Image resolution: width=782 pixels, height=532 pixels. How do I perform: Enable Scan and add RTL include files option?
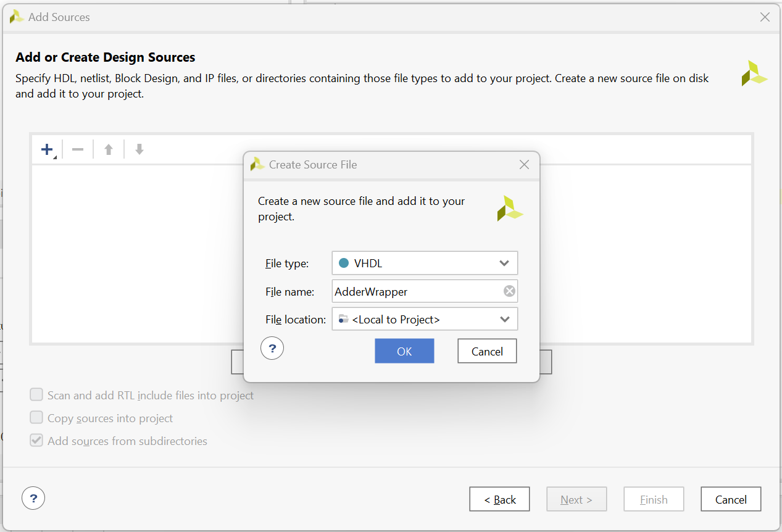click(x=36, y=394)
